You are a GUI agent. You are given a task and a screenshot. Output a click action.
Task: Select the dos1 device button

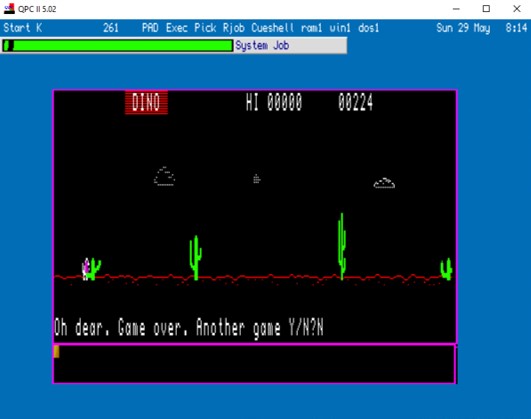pos(368,28)
